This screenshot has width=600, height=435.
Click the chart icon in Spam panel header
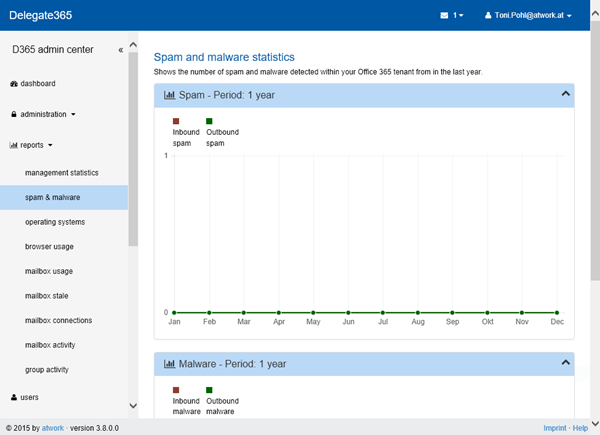(169, 95)
